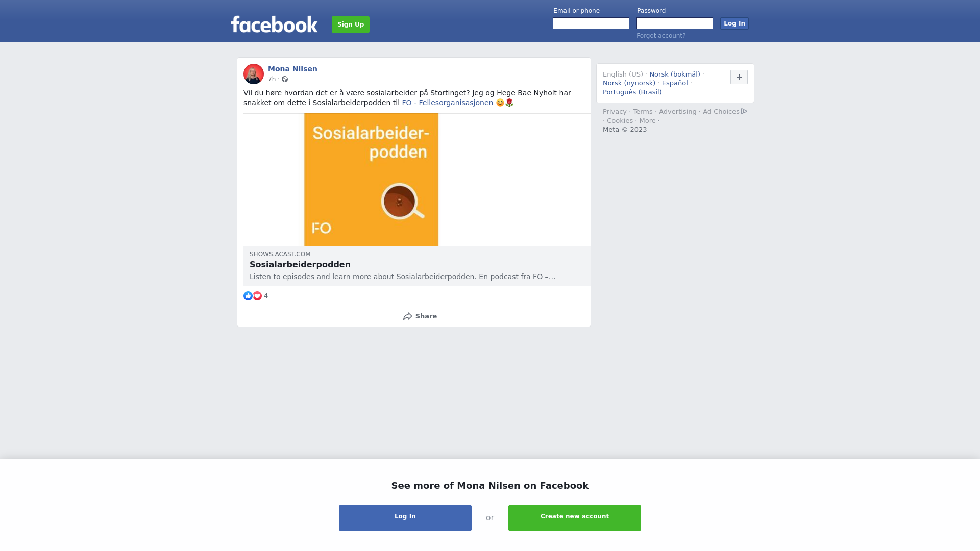Focus the Password input field
This screenshot has height=551, width=980.
click(675, 23)
